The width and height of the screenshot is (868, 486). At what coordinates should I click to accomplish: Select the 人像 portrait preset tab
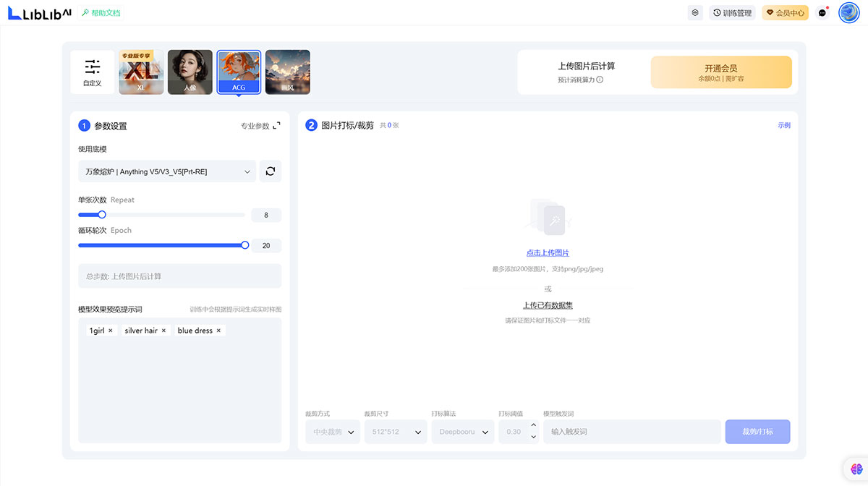[x=190, y=72]
